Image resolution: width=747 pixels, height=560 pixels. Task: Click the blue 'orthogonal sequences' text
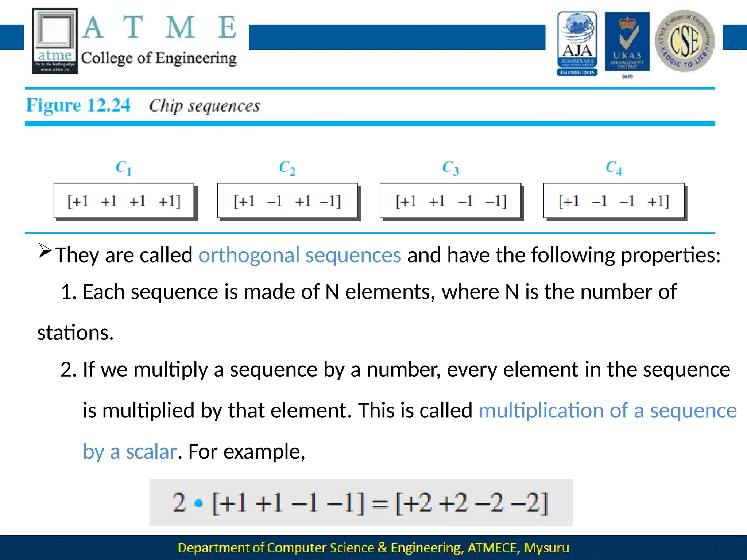[300, 255]
